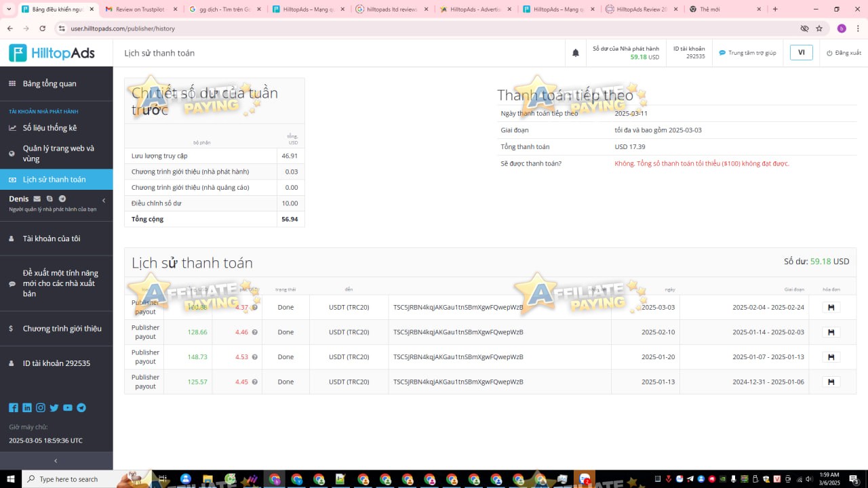Collapse the manager Denis panel
This screenshot has width=868, height=488.
coord(104,201)
